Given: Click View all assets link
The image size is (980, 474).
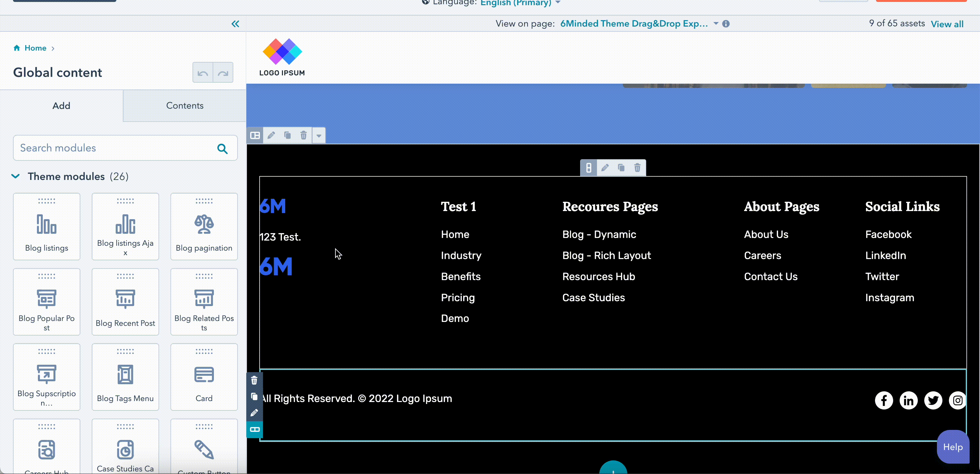Looking at the screenshot, I should [x=947, y=24].
